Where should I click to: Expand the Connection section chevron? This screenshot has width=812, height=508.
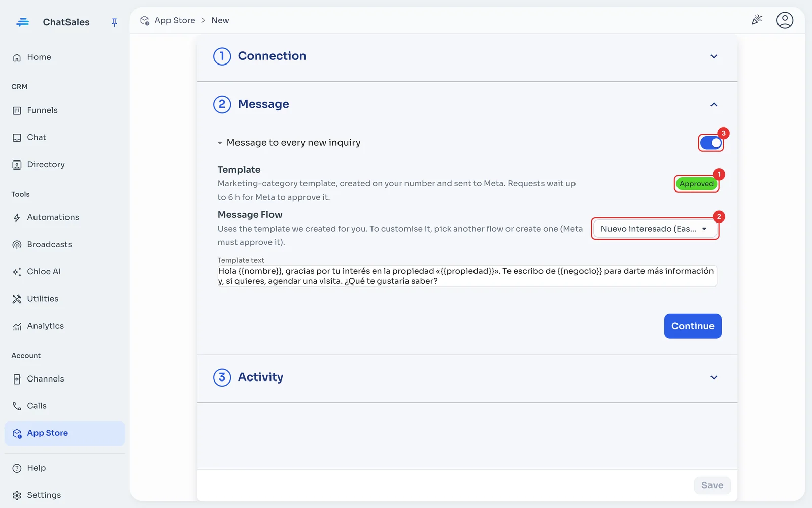(714, 56)
